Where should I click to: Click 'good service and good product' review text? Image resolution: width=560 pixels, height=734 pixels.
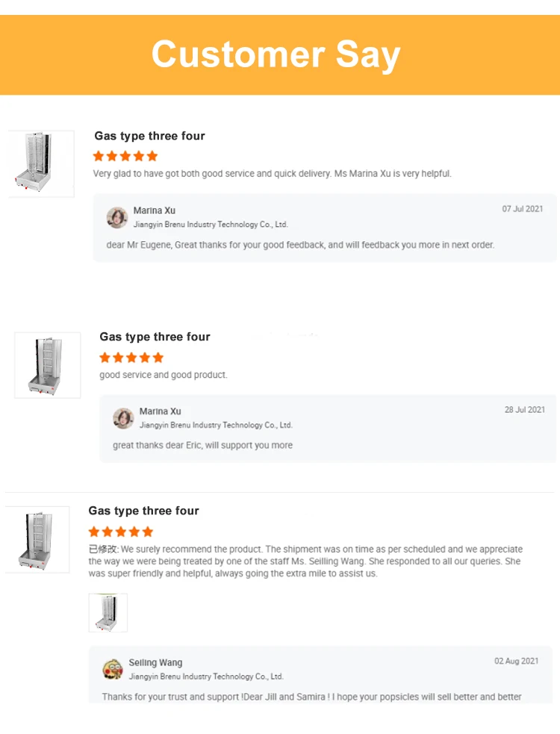point(164,375)
